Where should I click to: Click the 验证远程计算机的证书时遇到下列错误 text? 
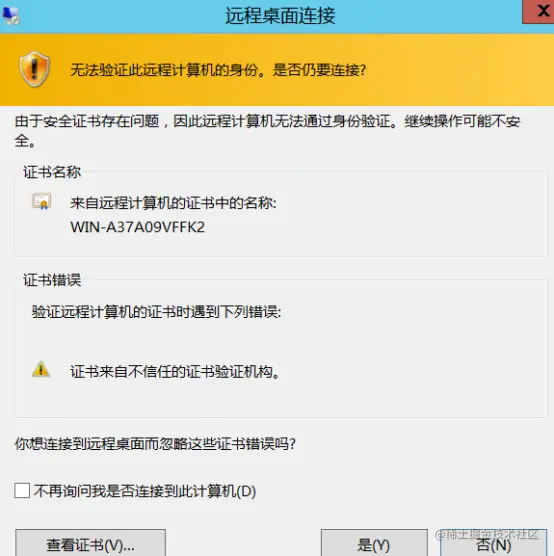pyautogui.click(x=156, y=312)
